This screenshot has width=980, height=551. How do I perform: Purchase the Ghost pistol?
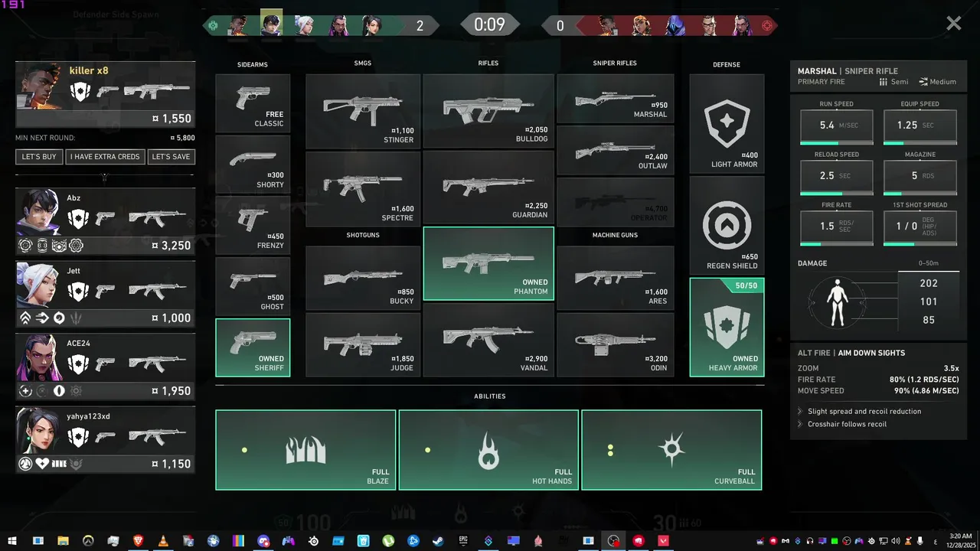[x=253, y=286]
